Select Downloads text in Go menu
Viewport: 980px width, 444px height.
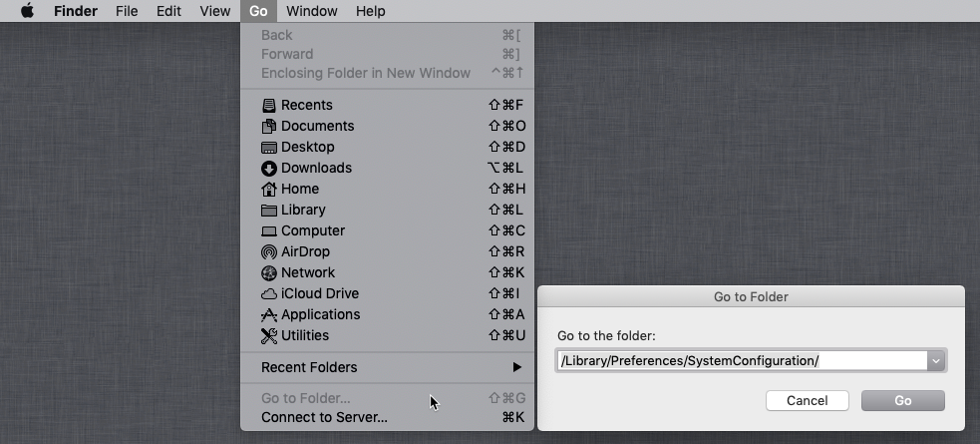316,168
